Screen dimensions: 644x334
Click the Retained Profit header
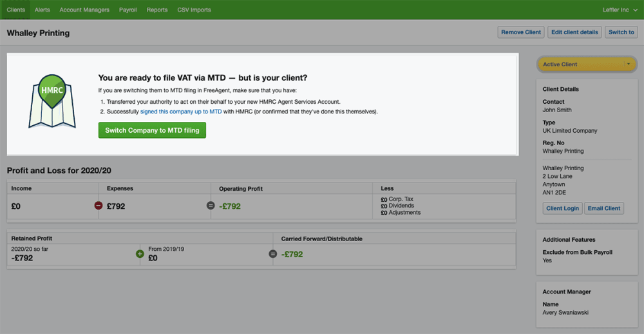[32, 238]
